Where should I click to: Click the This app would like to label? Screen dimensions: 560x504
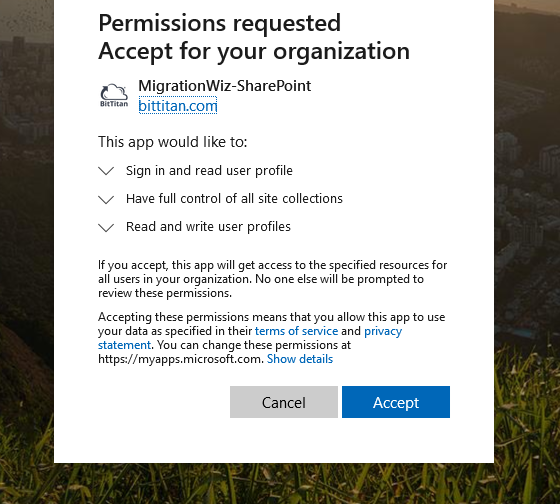172,142
